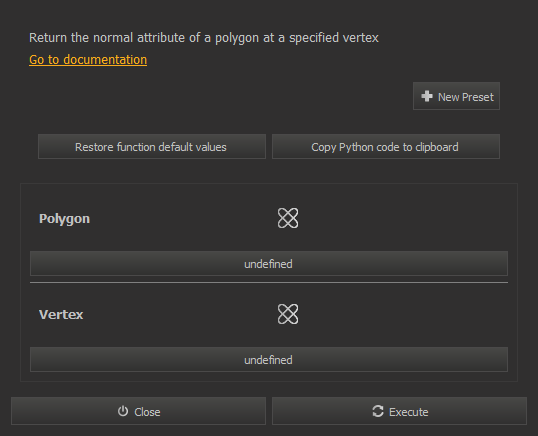Viewport: 538px width, 436px height.
Task: Copy Python code to clipboard
Action: 386,147
